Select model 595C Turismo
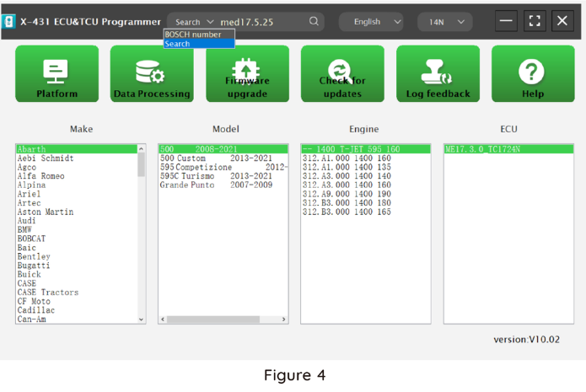This screenshot has height=392, width=586. [x=223, y=176]
